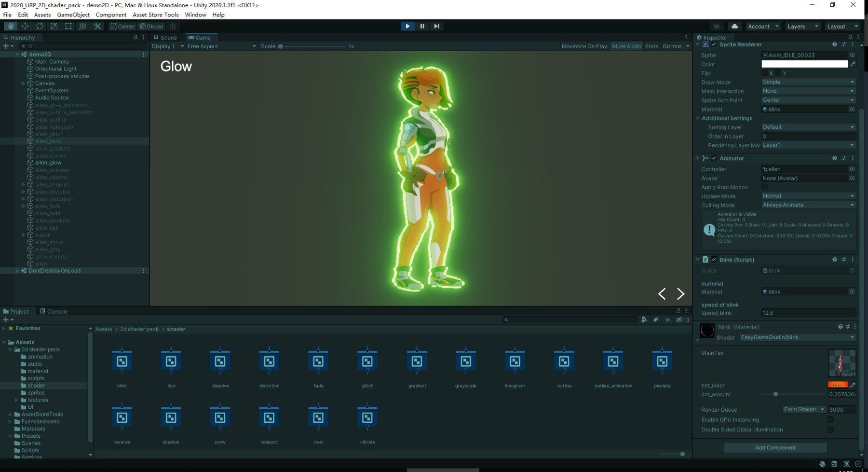Open the Available Custom Editor Tools

pos(97,26)
